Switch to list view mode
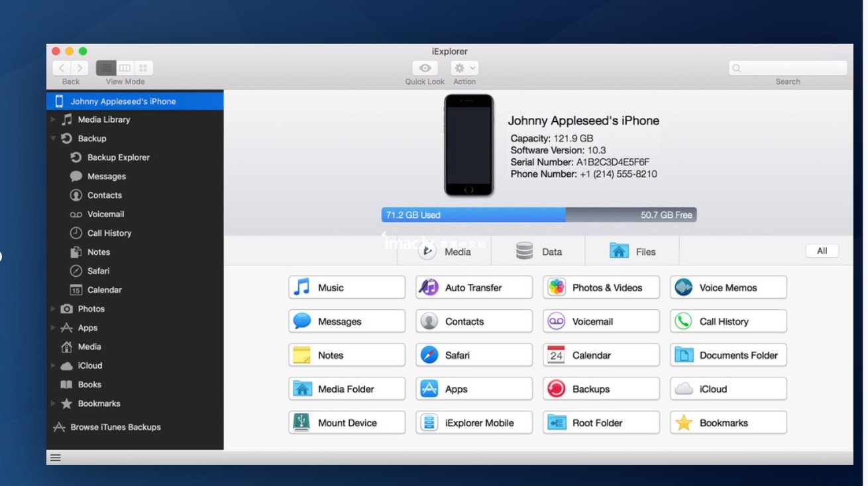 tap(106, 68)
